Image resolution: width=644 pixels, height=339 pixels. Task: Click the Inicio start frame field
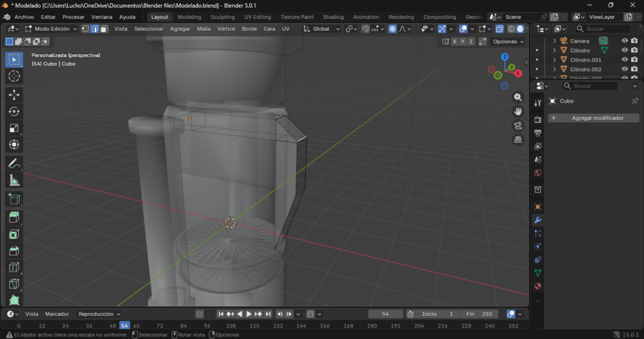(437, 314)
